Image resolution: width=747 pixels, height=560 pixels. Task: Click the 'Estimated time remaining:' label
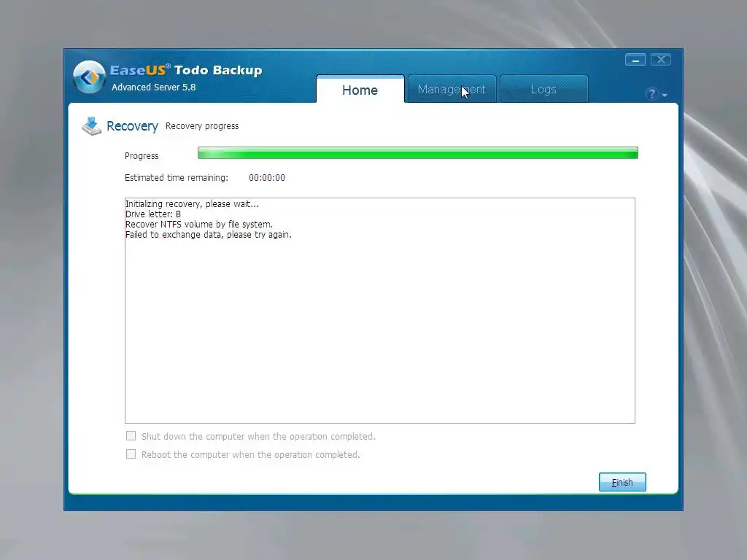177,178
